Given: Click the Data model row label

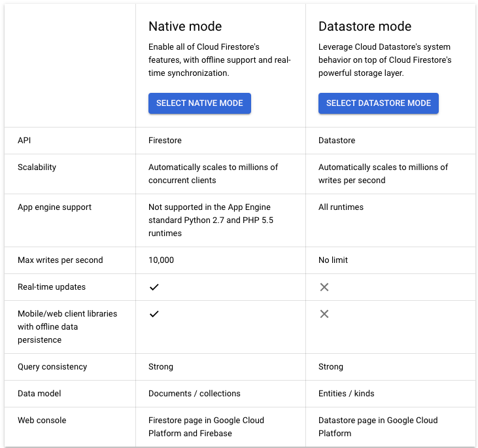Looking at the screenshot, I should tap(39, 394).
